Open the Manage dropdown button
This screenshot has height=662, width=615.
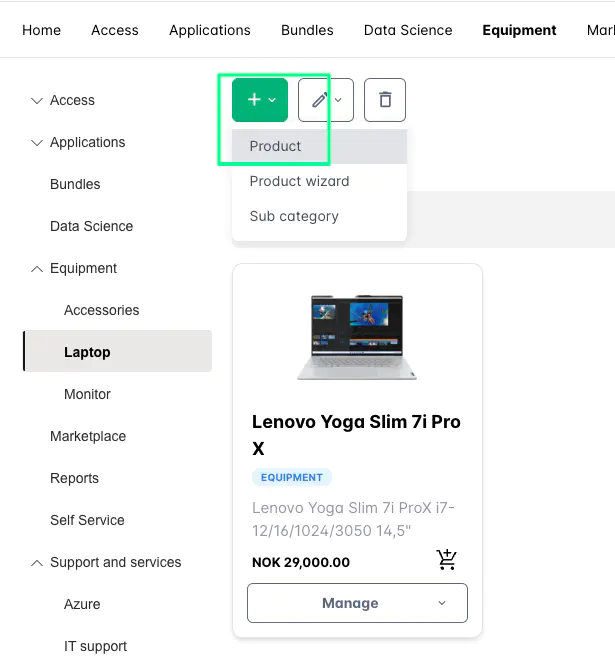[357, 603]
